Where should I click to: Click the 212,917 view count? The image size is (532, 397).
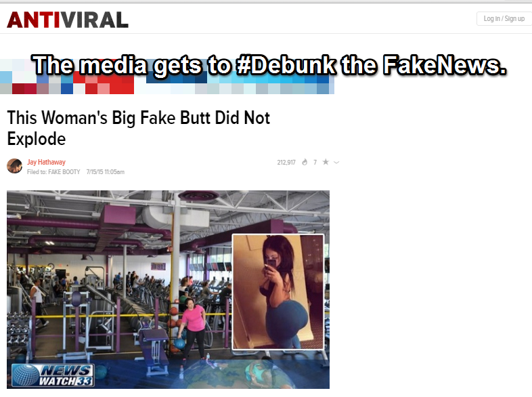coord(286,163)
